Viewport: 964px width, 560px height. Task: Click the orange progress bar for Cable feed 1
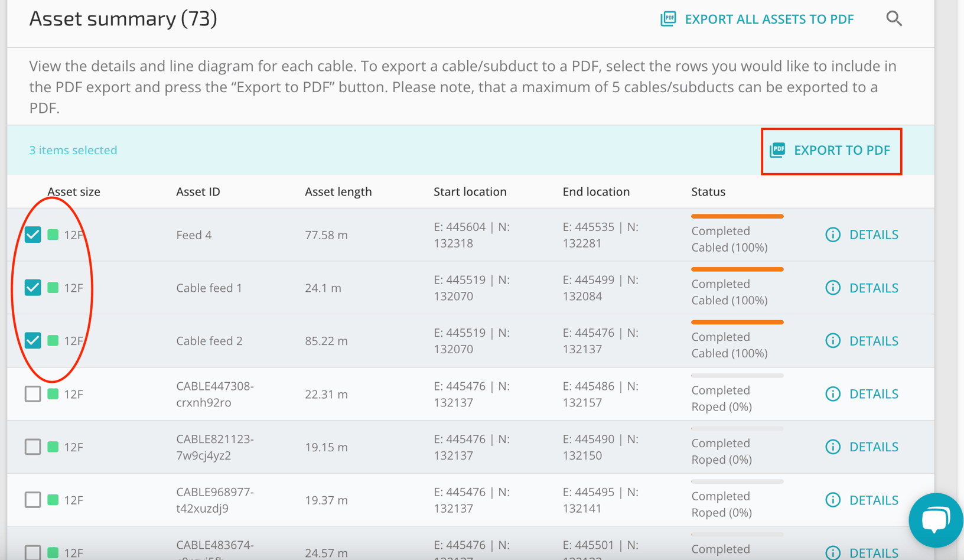coord(737,269)
